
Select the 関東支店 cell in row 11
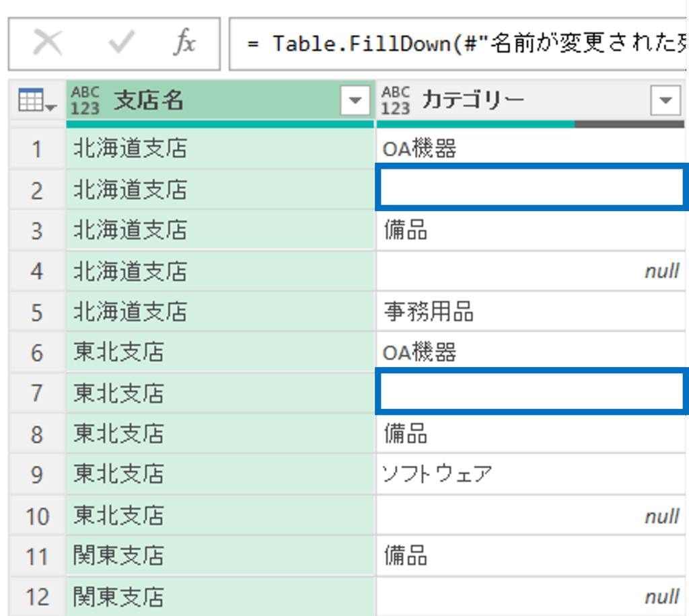pos(220,556)
